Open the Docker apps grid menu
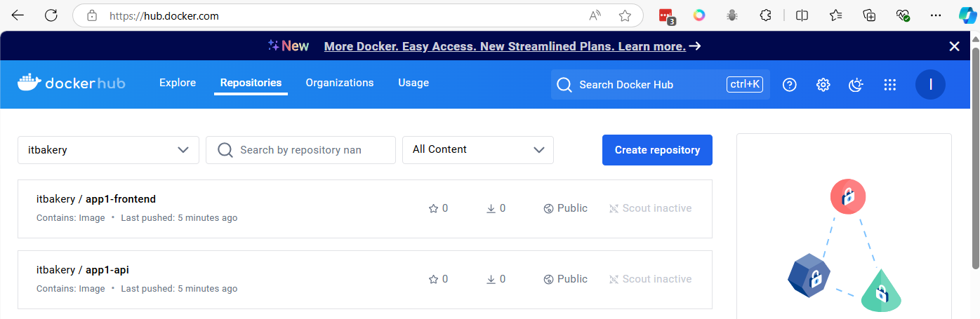The image size is (980, 319). coord(890,85)
